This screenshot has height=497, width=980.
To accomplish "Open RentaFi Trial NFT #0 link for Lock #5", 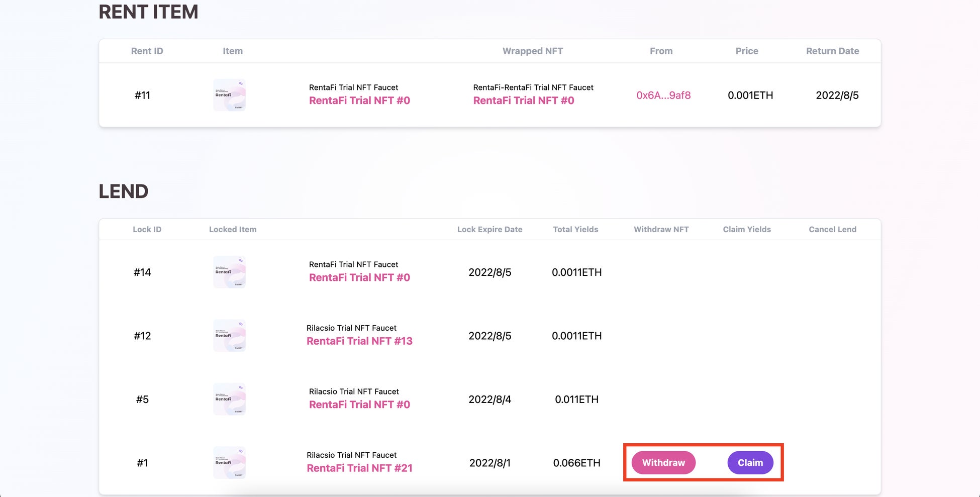I will click(359, 405).
